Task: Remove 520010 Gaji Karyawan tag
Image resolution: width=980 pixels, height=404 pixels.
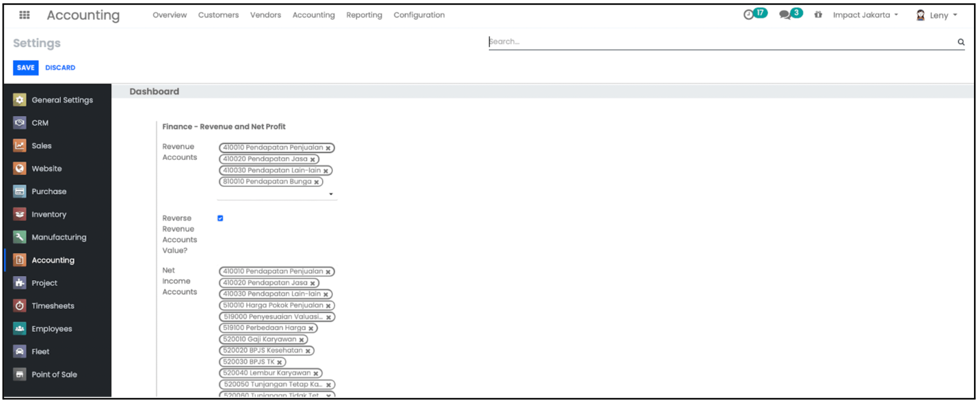Action: (x=302, y=340)
